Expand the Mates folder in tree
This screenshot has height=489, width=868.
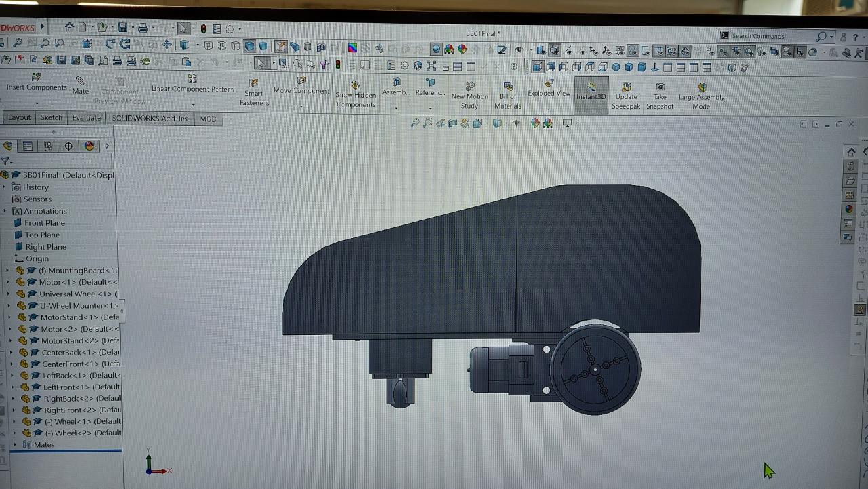click(x=15, y=445)
